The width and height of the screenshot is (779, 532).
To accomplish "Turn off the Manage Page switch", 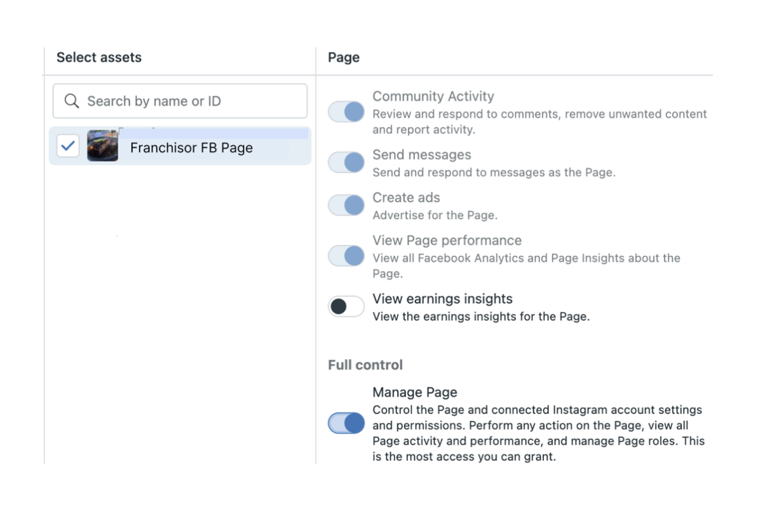I will coord(346,423).
